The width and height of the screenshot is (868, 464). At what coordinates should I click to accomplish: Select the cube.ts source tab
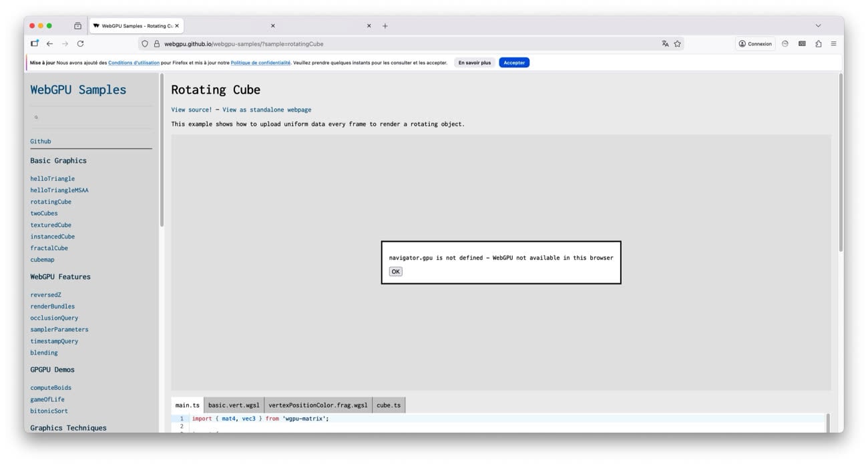click(x=389, y=405)
